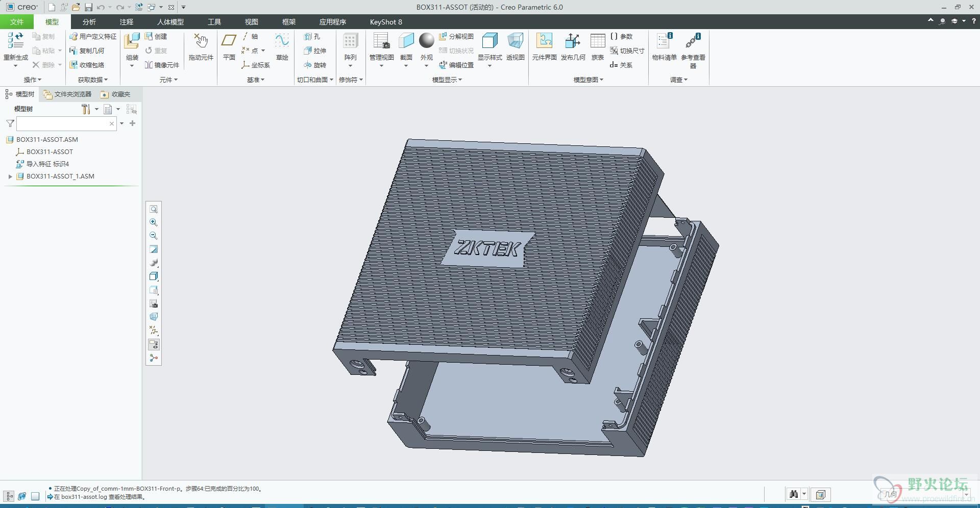Click the Publish Geometry (发布几何) icon
980x508 pixels.
click(x=573, y=41)
